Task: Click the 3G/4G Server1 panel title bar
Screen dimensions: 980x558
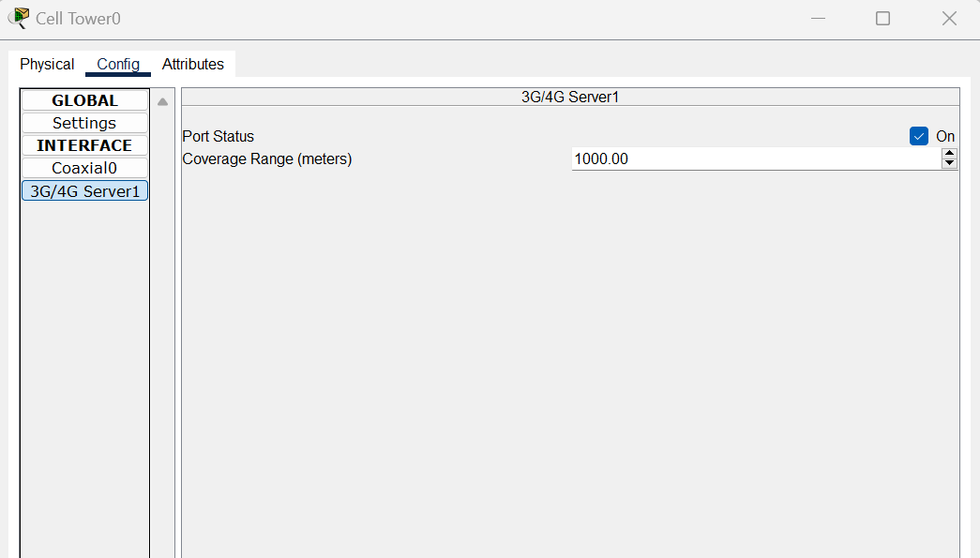Action: pos(570,97)
